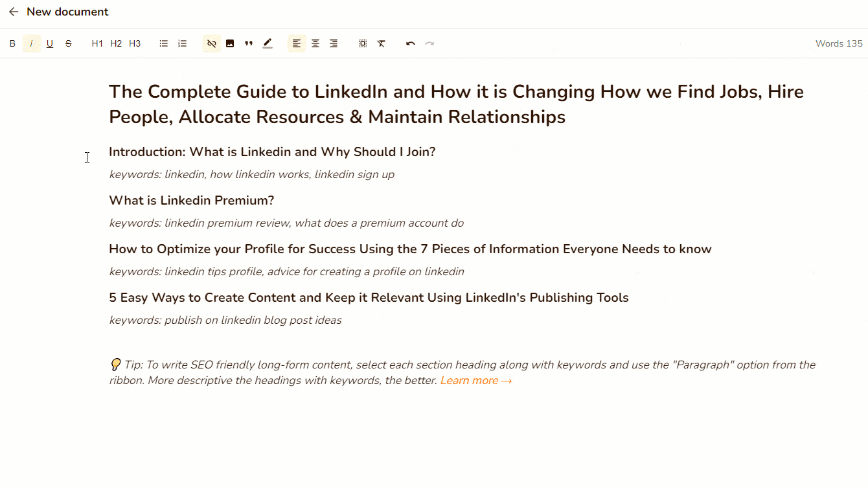Image resolution: width=868 pixels, height=487 pixels.
Task: Insert an image
Action: point(230,43)
